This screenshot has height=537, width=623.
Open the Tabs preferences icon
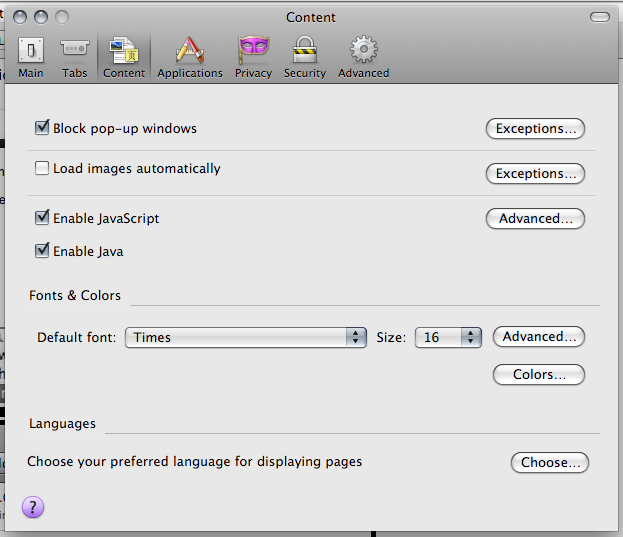(x=74, y=50)
